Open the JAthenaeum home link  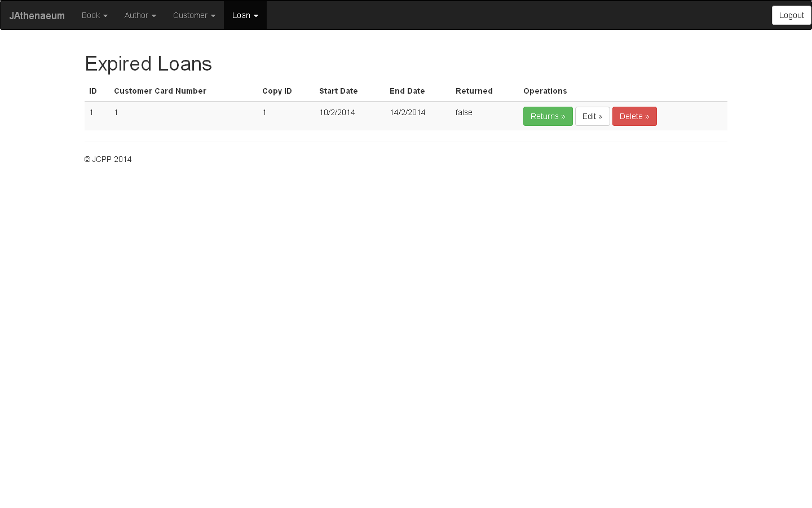click(x=37, y=15)
